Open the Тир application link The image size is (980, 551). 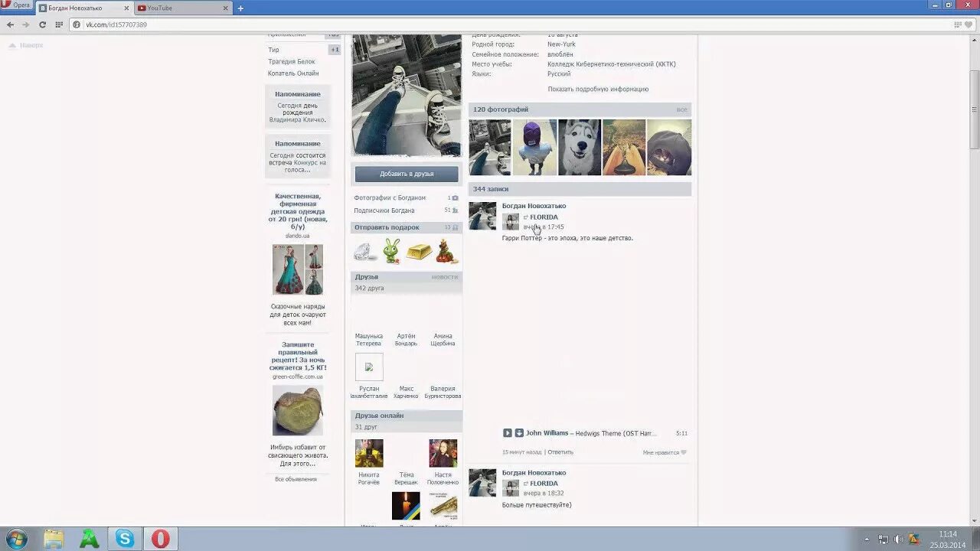pyautogui.click(x=273, y=50)
